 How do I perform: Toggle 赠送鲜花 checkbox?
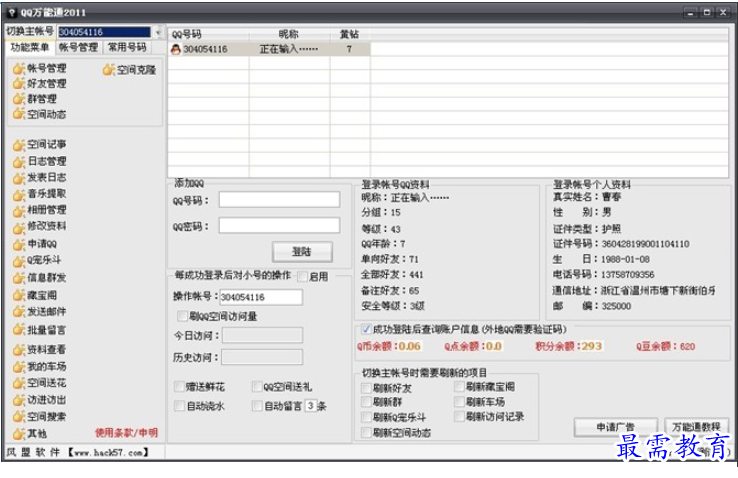click(179, 387)
